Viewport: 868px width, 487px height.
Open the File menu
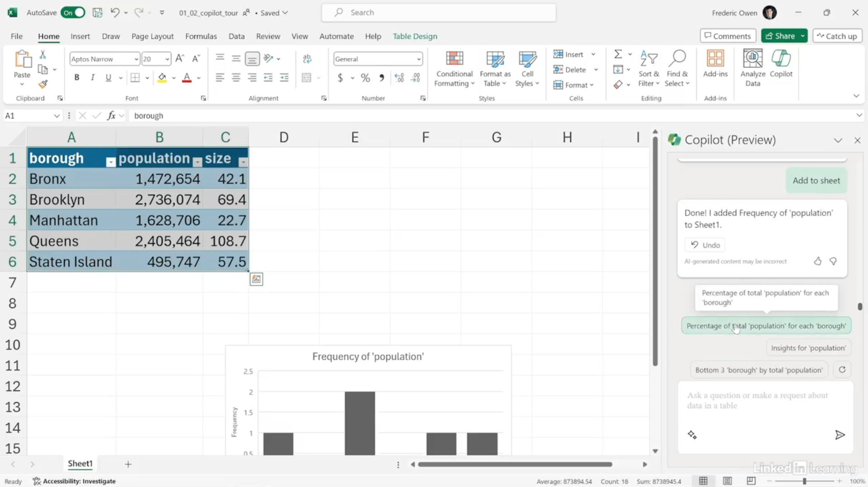click(x=16, y=36)
